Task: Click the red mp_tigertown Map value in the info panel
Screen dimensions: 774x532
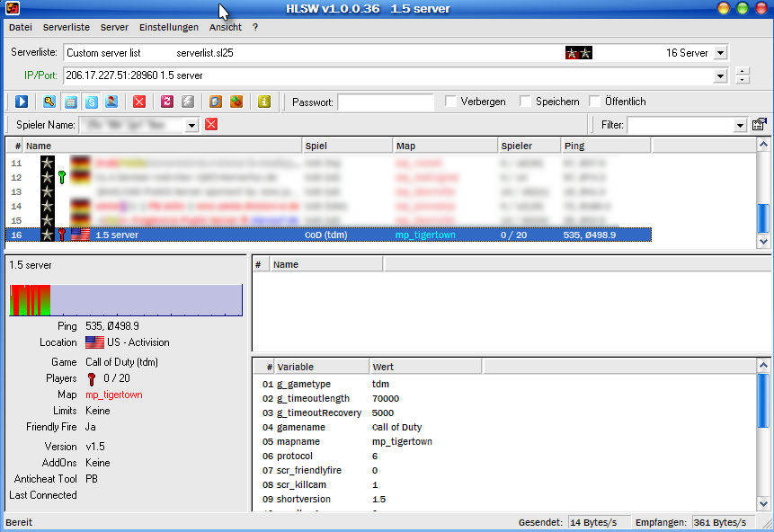Action: point(114,395)
